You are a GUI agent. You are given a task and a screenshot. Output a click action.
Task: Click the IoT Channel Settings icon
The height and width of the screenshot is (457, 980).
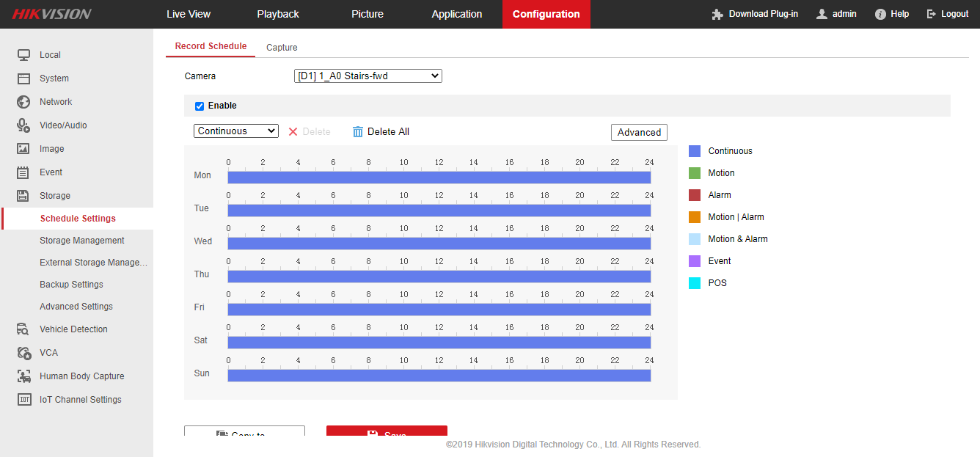point(23,400)
